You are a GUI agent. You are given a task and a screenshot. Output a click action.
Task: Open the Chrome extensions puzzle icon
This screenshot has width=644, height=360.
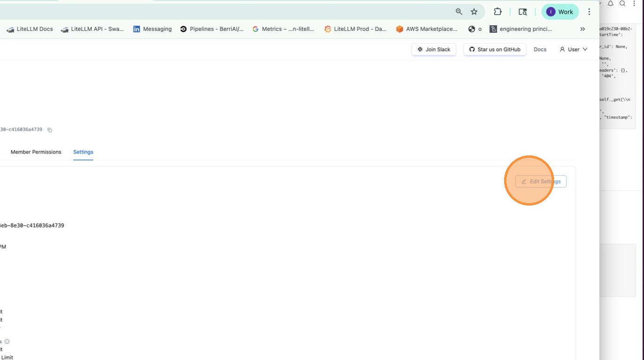coord(498,12)
